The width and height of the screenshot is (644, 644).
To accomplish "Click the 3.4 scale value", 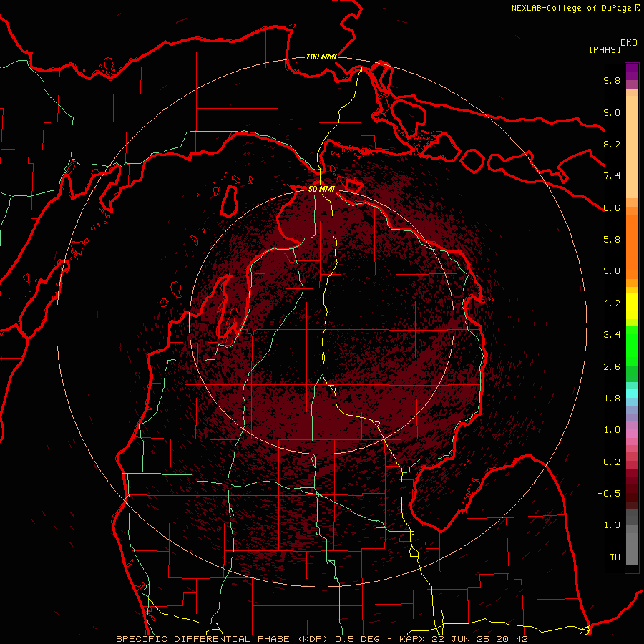I will pyautogui.click(x=612, y=335).
